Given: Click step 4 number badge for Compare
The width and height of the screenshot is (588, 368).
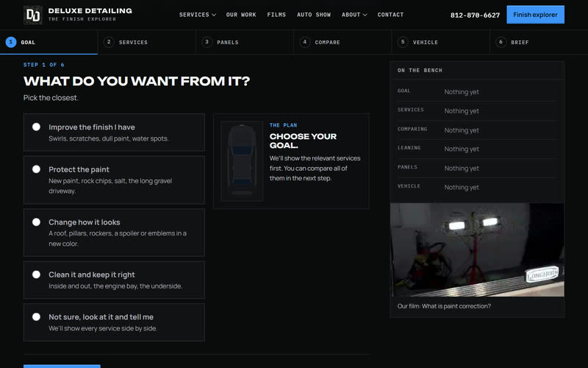Looking at the screenshot, I should pos(305,42).
